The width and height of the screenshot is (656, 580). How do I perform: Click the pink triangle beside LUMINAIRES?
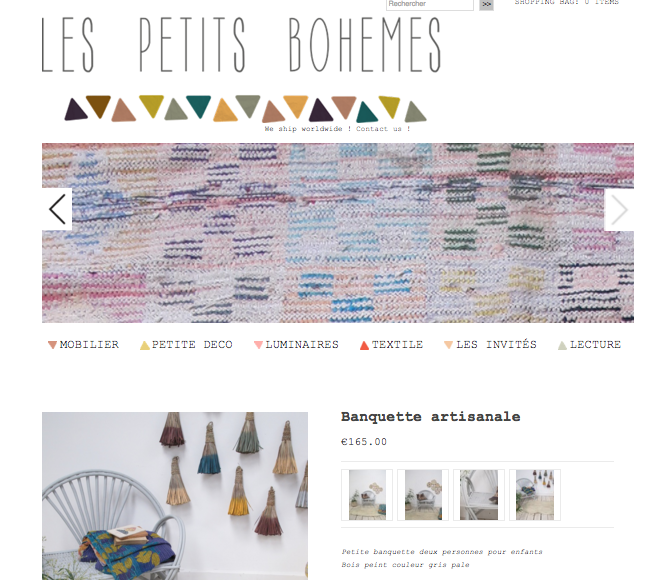(258, 345)
